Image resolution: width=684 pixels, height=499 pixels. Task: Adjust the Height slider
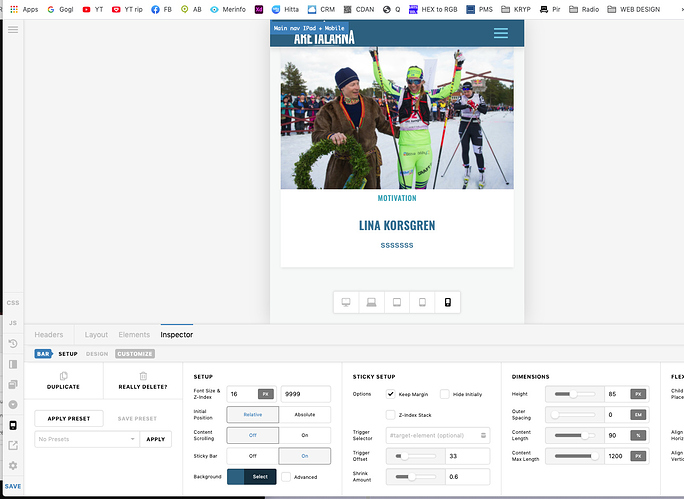click(x=575, y=394)
